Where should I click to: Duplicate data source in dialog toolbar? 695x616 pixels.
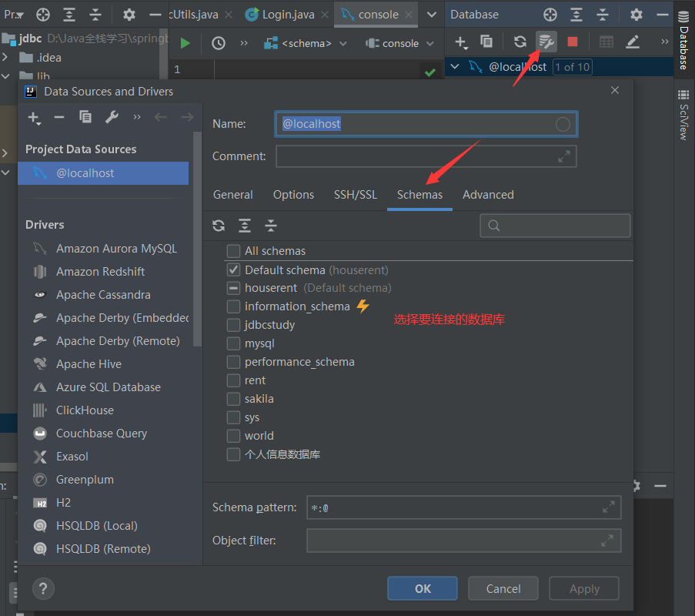point(85,117)
